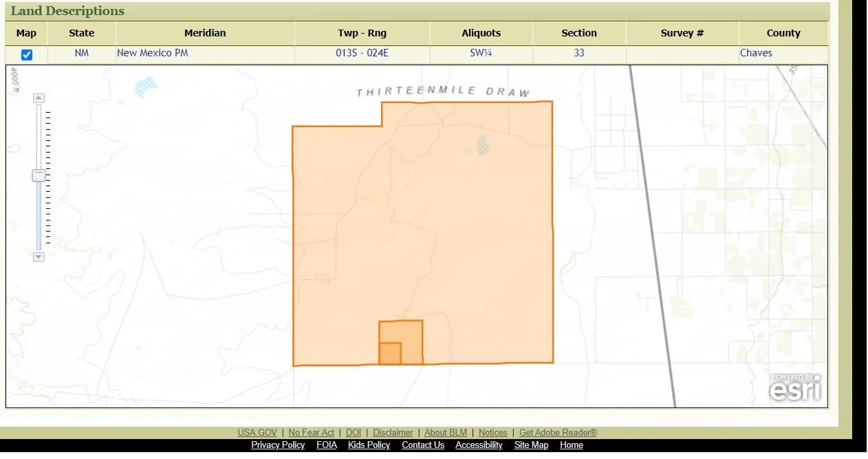Viewport: 868px width, 459px height.
Task: Click the 'Survey #' column header
Action: pos(682,33)
